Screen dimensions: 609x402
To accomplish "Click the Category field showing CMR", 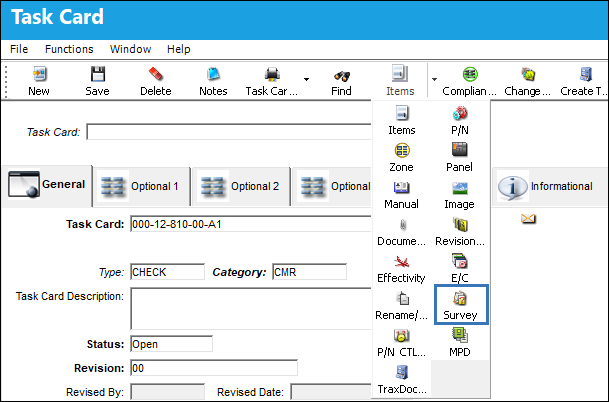I will click(x=309, y=272).
